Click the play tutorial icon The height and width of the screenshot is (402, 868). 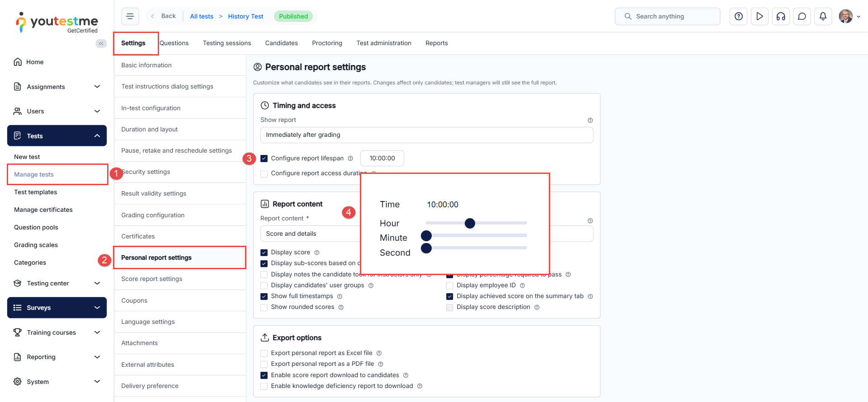[x=759, y=16]
